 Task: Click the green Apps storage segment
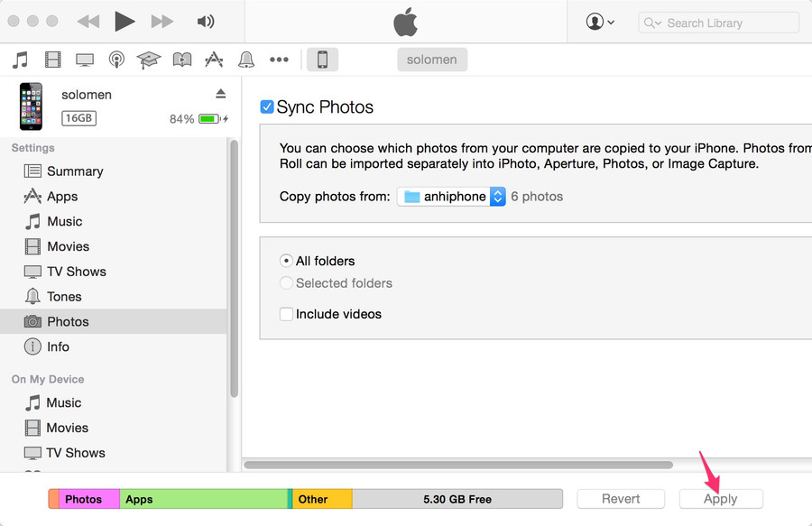click(x=204, y=499)
